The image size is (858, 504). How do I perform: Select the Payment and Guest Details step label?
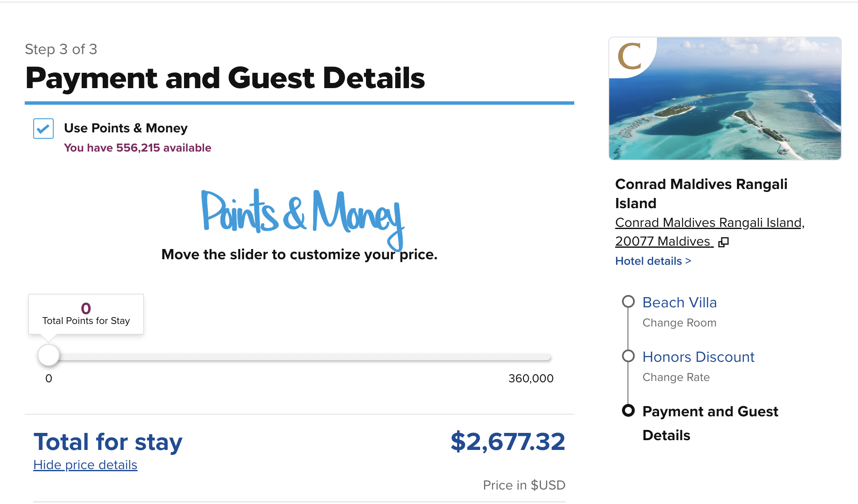click(x=710, y=423)
